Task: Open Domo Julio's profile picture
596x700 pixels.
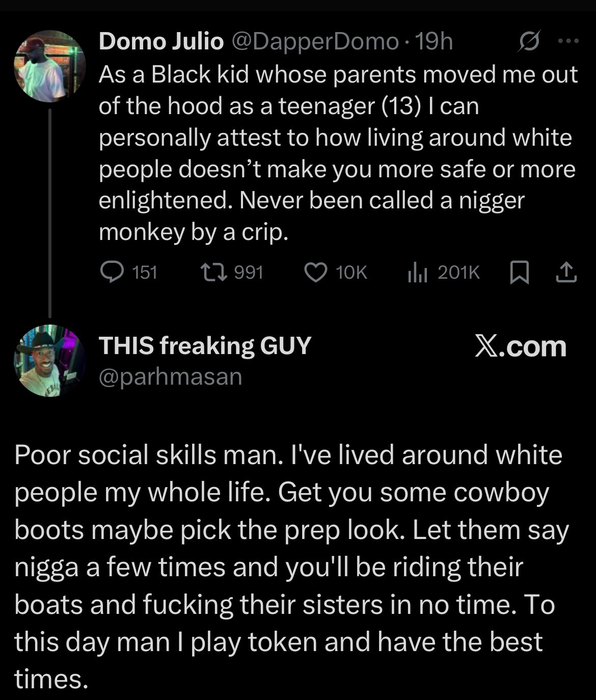Action: (x=49, y=66)
